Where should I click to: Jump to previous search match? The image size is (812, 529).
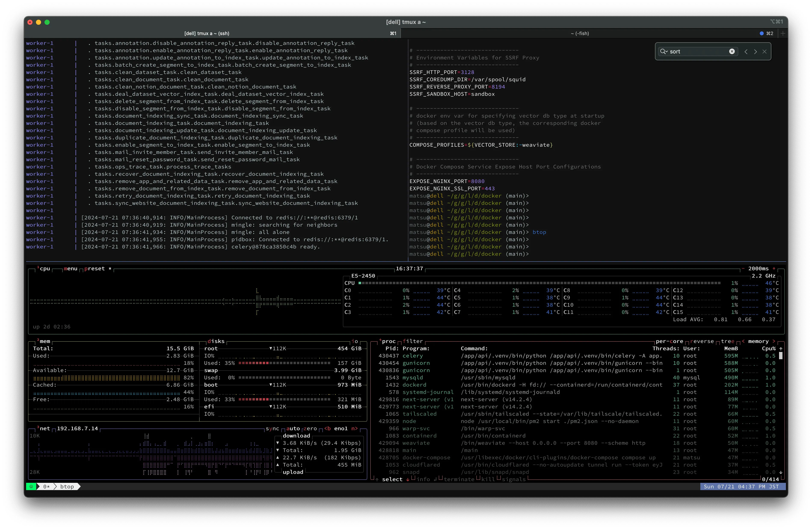[x=746, y=52]
